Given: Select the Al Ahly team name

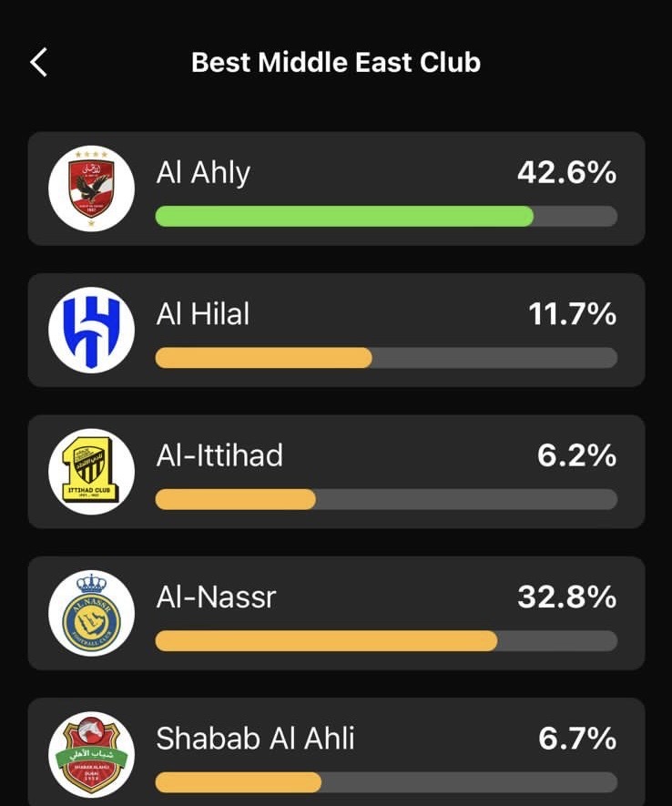Looking at the screenshot, I should click(x=203, y=173).
